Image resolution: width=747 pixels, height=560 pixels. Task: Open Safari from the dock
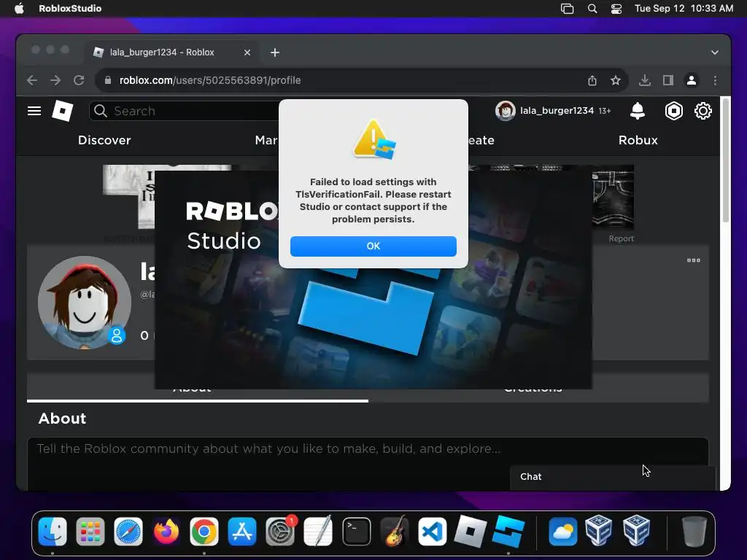click(128, 532)
